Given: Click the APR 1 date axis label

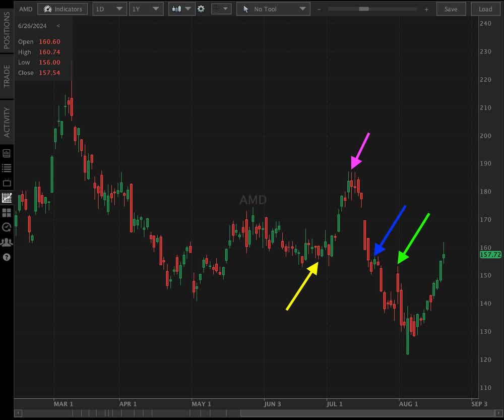Looking at the screenshot, I should (128, 404).
